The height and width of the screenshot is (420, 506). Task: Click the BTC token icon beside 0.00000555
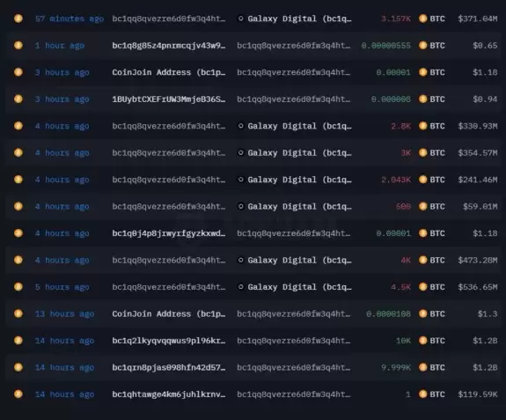click(x=422, y=45)
